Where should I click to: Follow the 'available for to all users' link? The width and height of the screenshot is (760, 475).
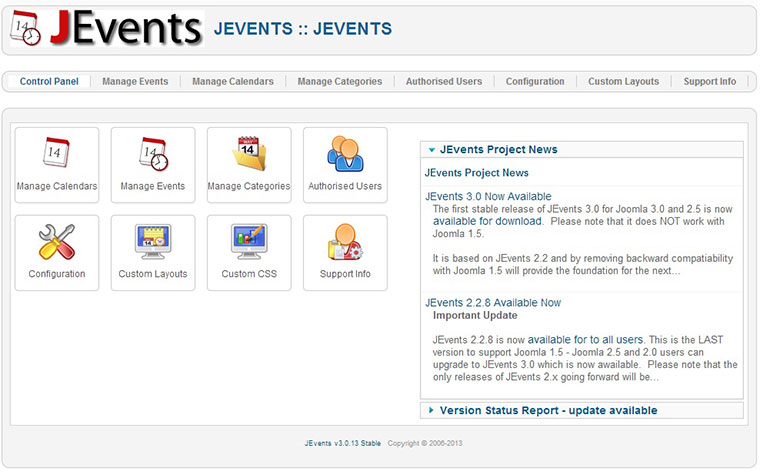click(585, 340)
